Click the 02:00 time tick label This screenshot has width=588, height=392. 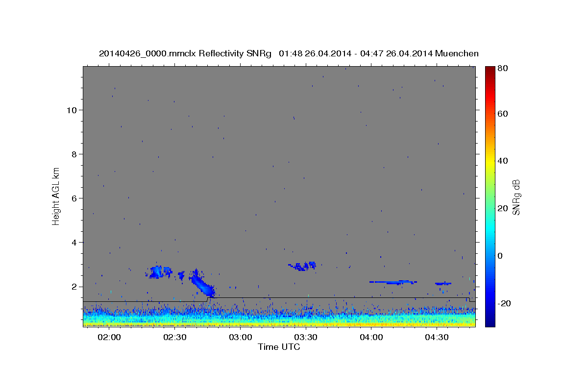tap(109, 337)
